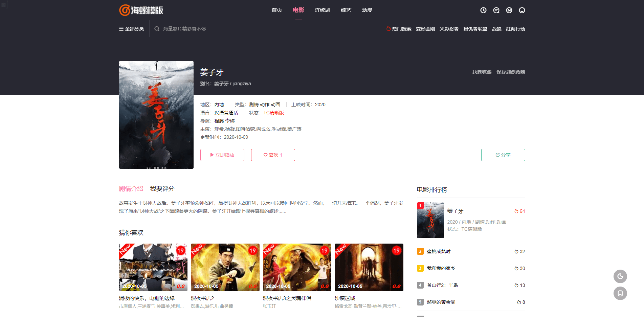Click the 喜欢 1 like button
This screenshot has height=317, width=644.
coord(273,155)
